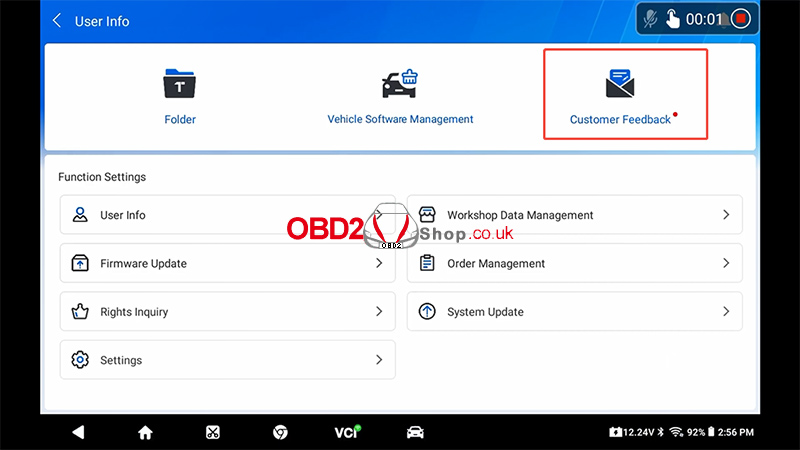The image size is (800, 450).
Task: Expand the Order Management chevron
Action: point(726,263)
